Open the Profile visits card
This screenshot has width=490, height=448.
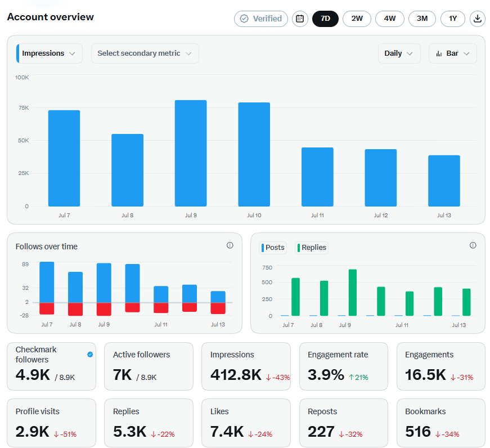[x=52, y=423]
